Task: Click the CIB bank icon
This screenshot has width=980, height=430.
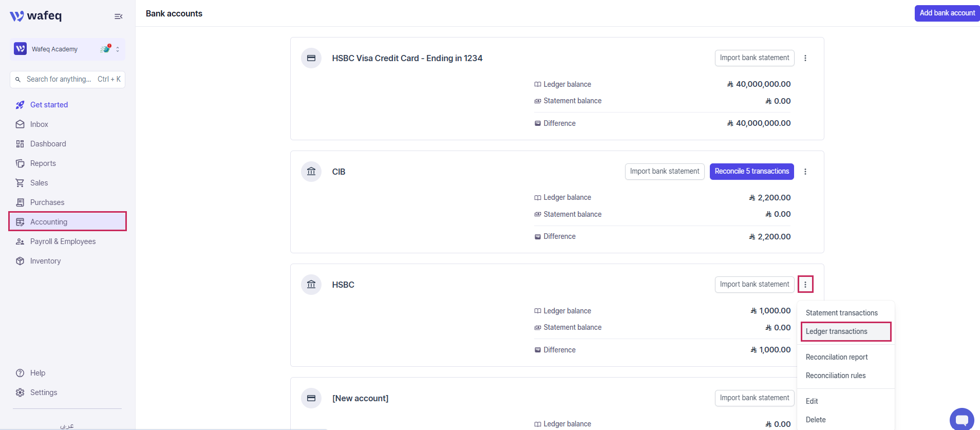Action: [311, 172]
